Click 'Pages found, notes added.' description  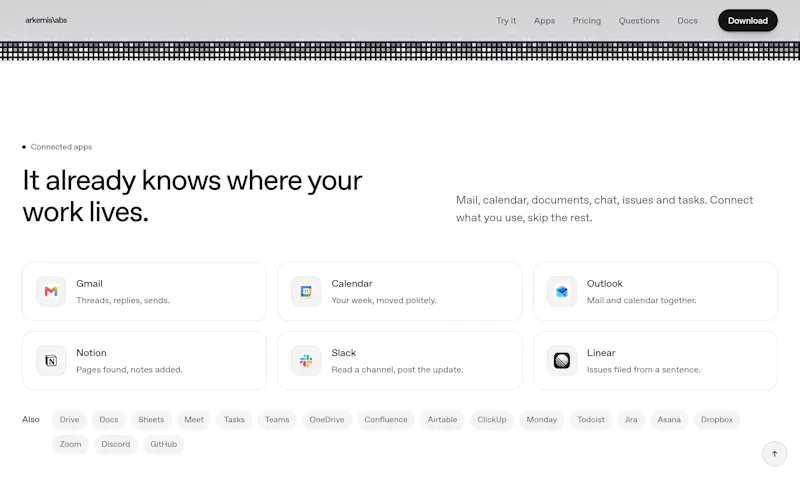click(129, 370)
